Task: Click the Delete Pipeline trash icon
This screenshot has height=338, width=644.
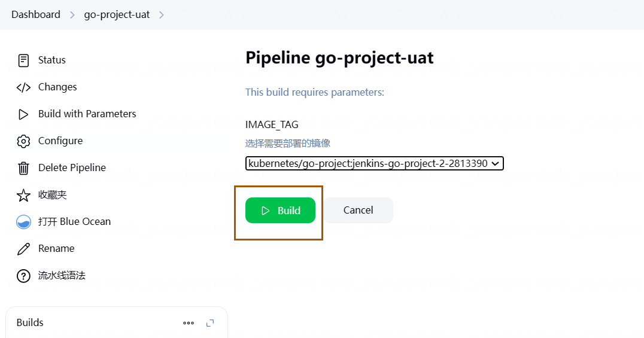Action: click(23, 168)
